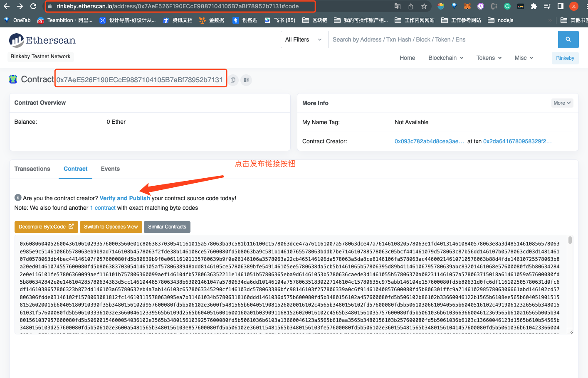The width and height of the screenshot is (588, 378).
Task: Bookmark this page via the star icon
Action: pyautogui.click(x=424, y=6)
